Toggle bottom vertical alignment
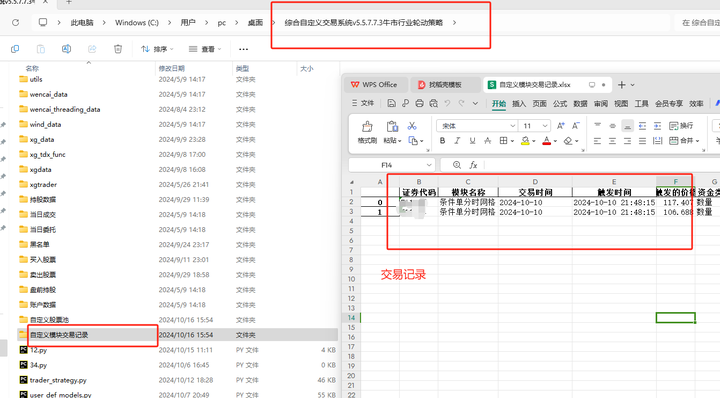Screen dimensions: 720x398 (x=627, y=126)
